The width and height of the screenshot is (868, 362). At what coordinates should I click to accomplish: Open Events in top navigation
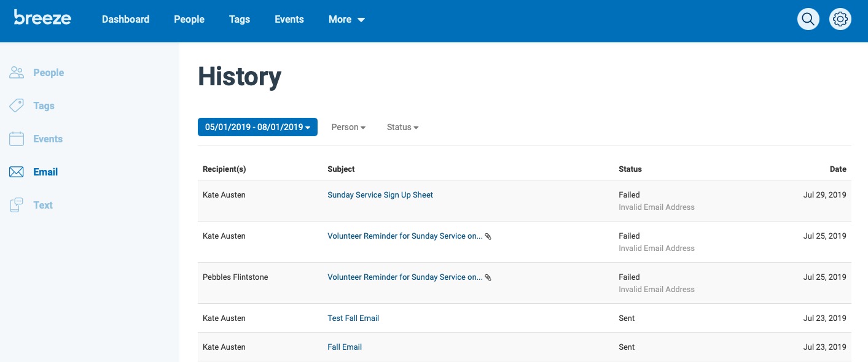pyautogui.click(x=289, y=20)
